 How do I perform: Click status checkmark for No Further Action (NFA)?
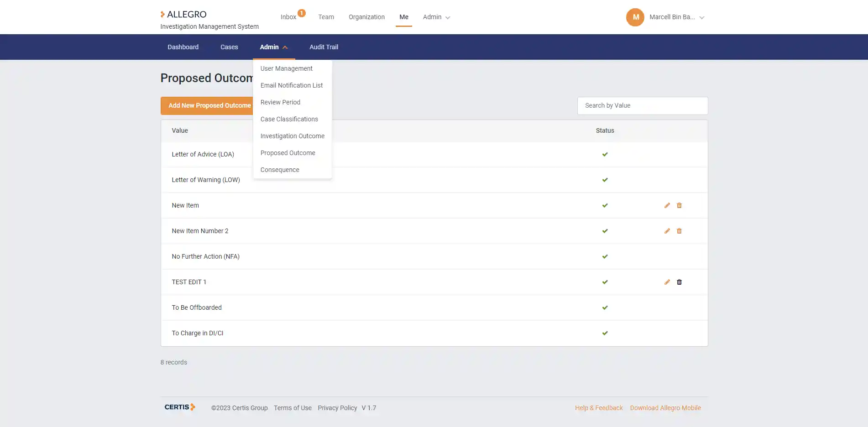(605, 256)
